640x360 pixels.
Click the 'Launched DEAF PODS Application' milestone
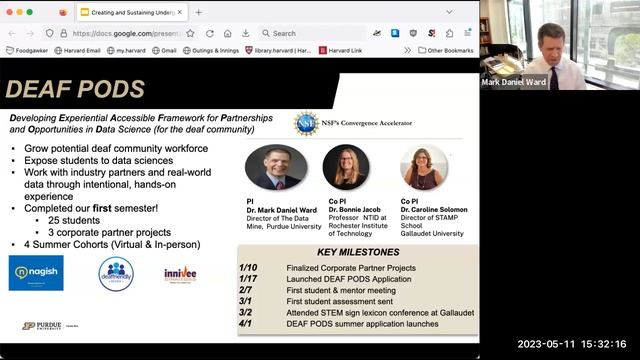[x=349, y=279]
